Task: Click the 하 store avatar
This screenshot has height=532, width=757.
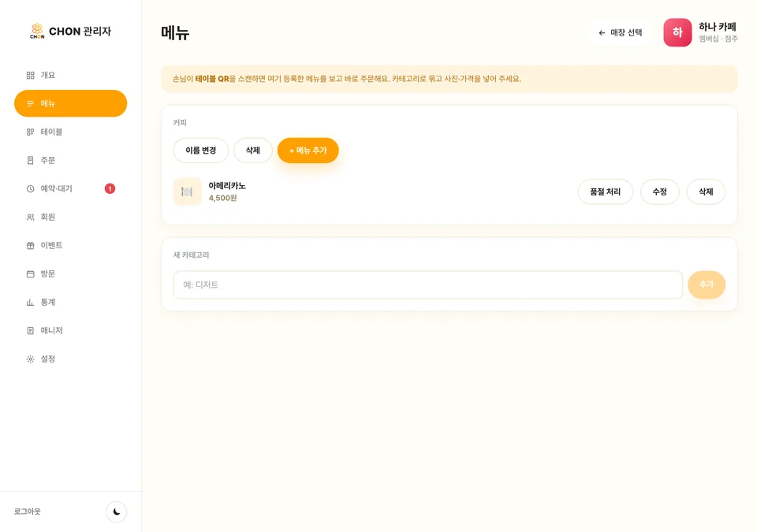Action: pos(677,32)
